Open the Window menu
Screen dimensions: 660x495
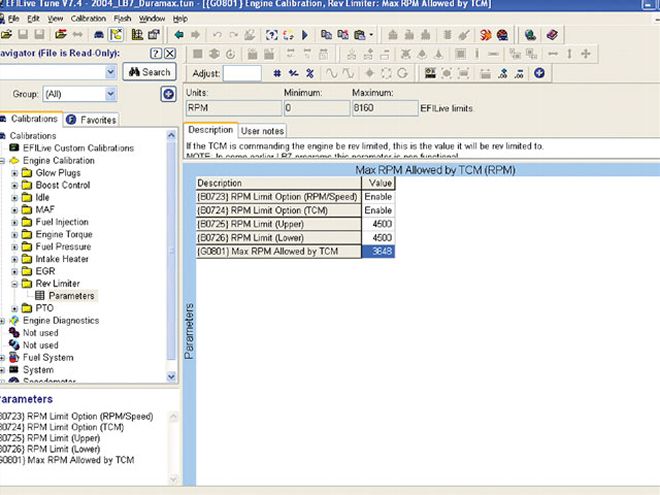(x=152, y=19)
